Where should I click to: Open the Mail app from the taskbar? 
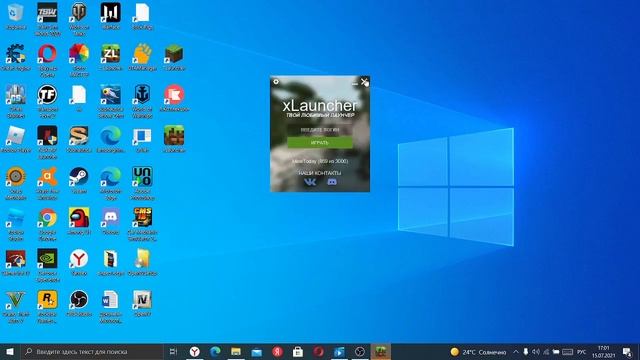tap(257, 351)
